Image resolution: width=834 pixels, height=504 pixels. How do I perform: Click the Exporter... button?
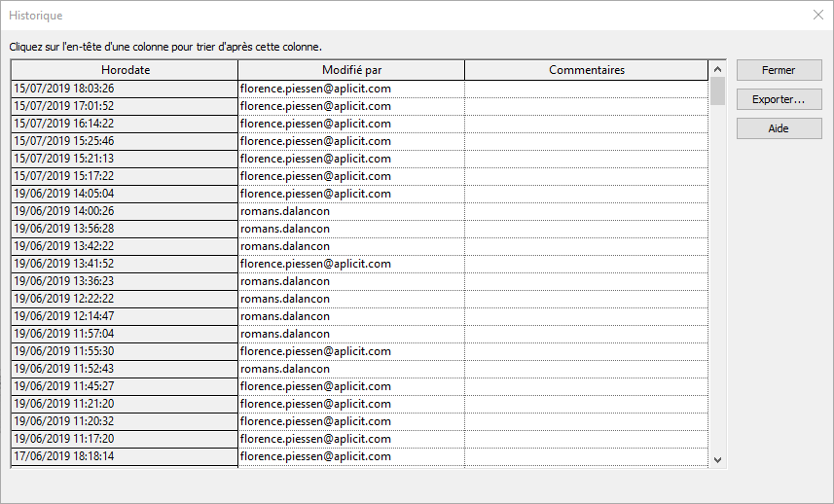pos(779,99)
